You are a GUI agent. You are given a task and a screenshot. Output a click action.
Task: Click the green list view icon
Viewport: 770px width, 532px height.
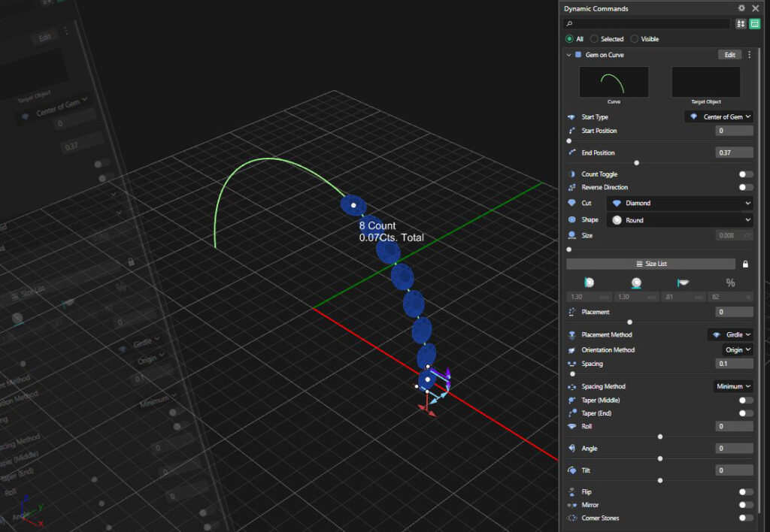(754, 24)
